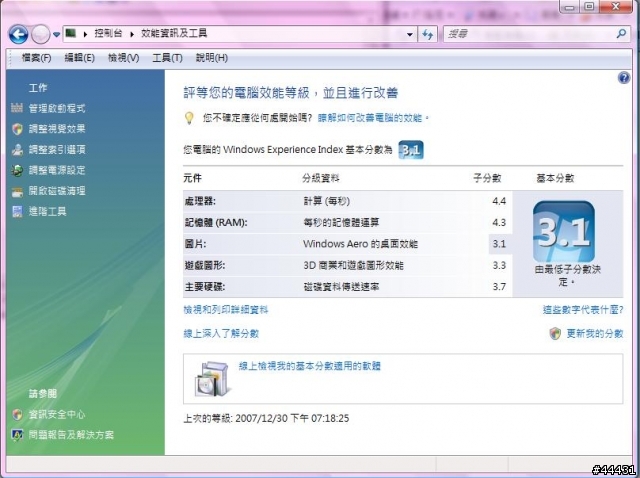The width and height of the screenshot is (640, 478).
Task: Click the shield icon beside 資訊安全中心
Action: coord(17,415)
